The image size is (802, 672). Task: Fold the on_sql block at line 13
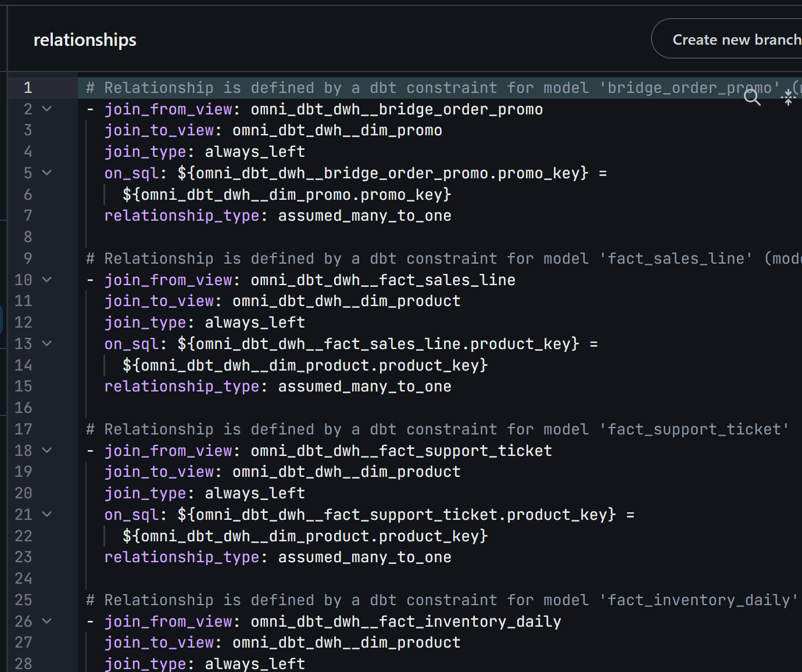(x=47, y=344)
